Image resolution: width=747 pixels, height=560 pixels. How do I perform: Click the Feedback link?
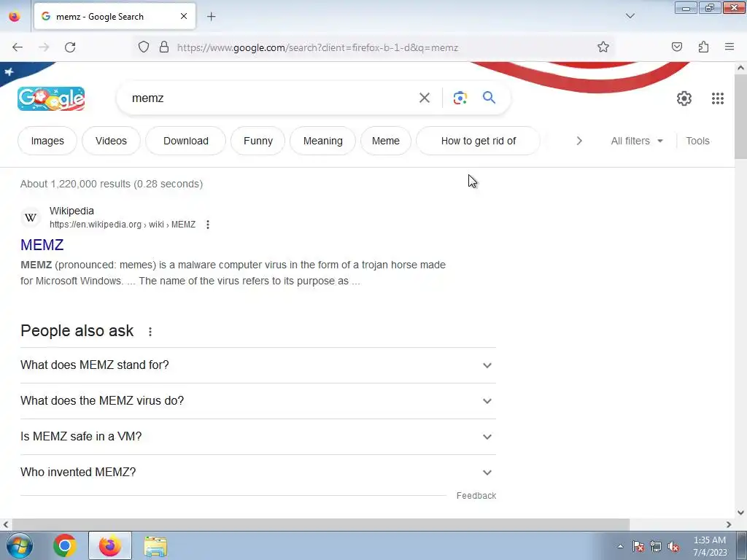point(476,496)
